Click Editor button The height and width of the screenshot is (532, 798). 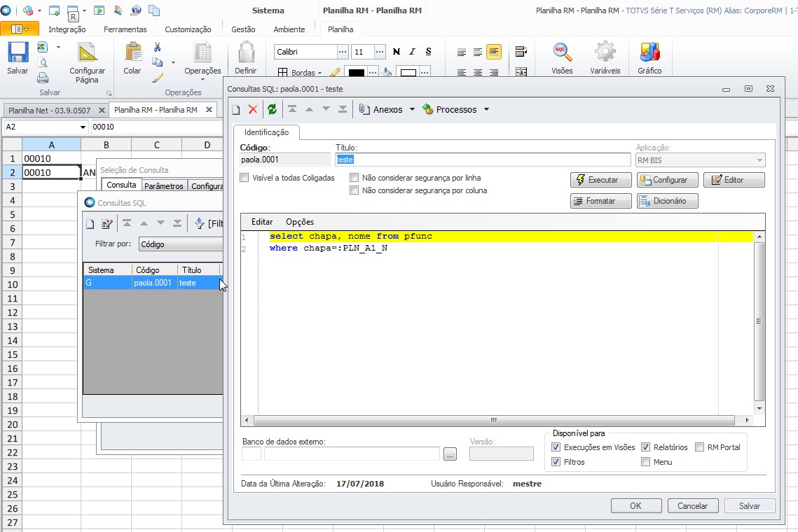coord(734,180)
